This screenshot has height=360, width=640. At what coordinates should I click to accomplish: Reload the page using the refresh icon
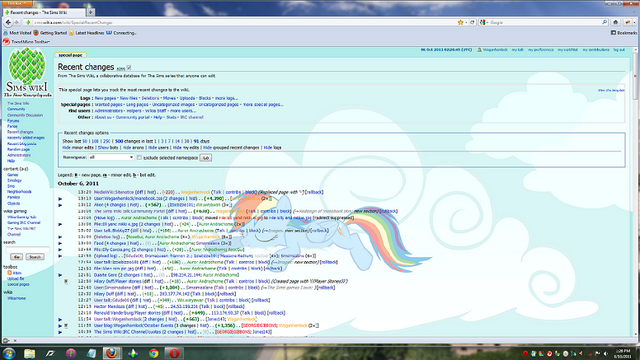(472, 22)
